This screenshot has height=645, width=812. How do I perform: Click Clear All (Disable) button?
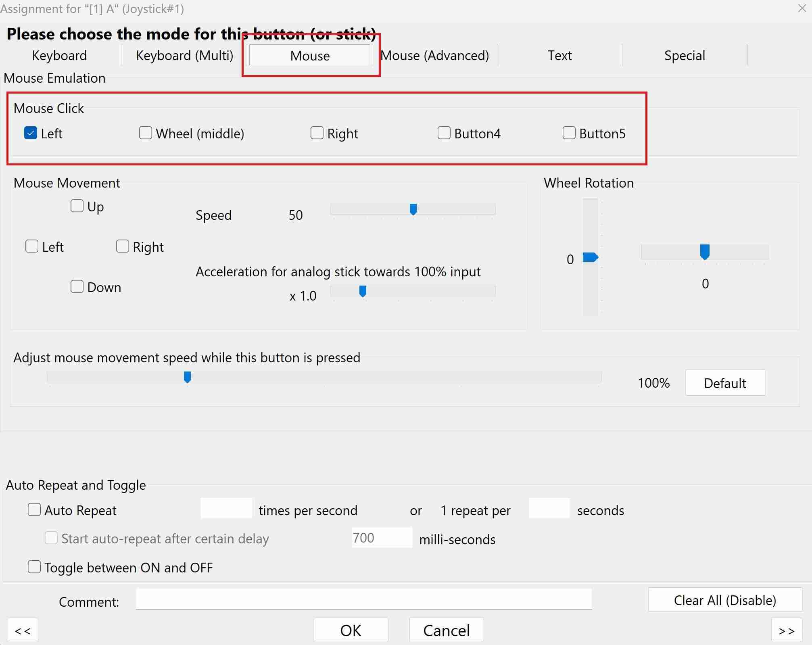coord(725,600)
